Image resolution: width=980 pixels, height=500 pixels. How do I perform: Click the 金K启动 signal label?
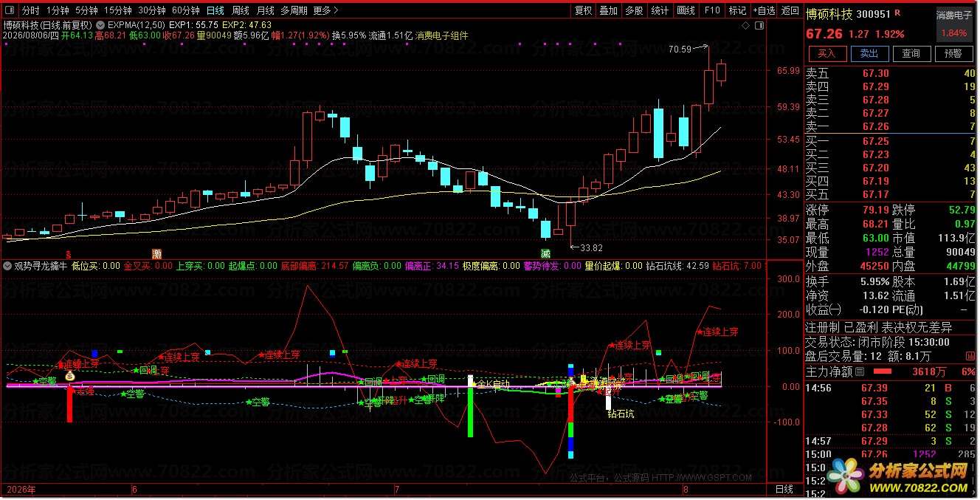(x=493, y=385)
